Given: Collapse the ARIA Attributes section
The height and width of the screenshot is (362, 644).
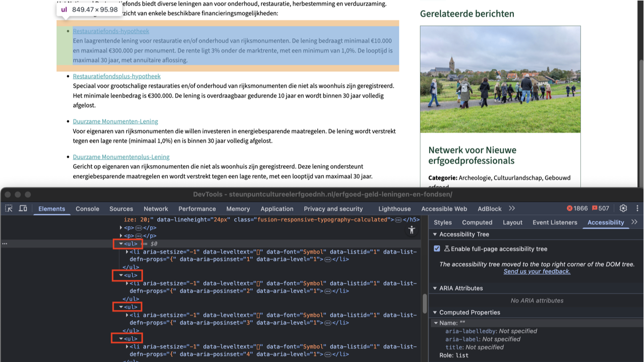Looking at the screenshot, I should (435, 288).
